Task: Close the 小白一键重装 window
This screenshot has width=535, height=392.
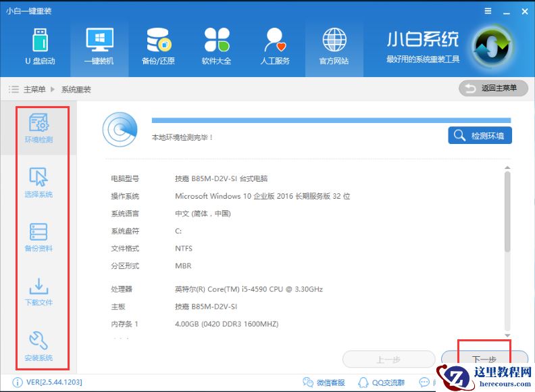Action: click(x=525, y=11)
